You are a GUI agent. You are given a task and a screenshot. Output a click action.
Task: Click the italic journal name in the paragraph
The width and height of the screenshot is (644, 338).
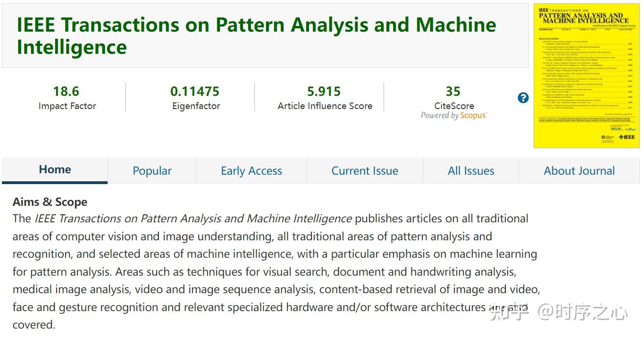pos(193,219)
